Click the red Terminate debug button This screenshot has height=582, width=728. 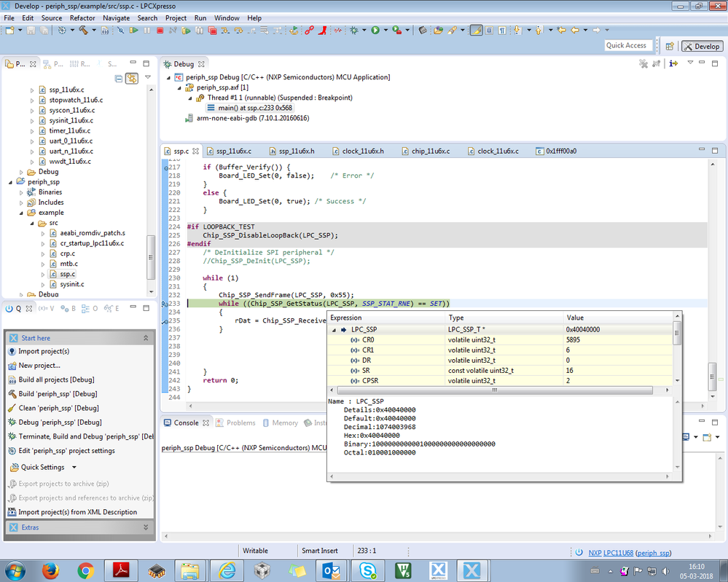click(160, 31)
